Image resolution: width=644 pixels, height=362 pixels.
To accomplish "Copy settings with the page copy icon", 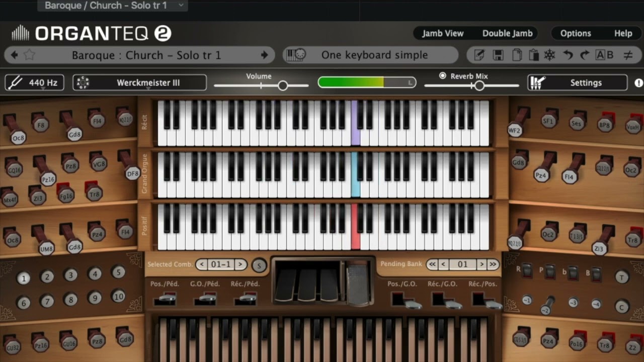I will pyautogui.click(x=517, y=55).
